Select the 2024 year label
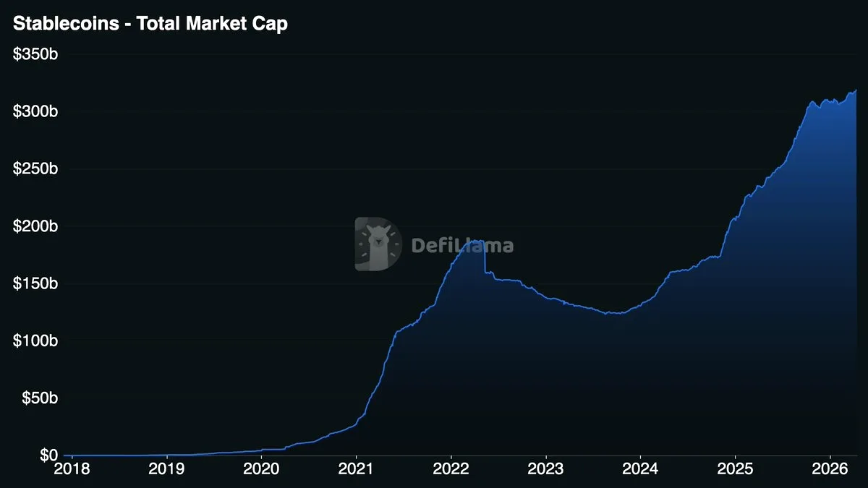Viewport: 868px width, 488px height. (640, 471)
